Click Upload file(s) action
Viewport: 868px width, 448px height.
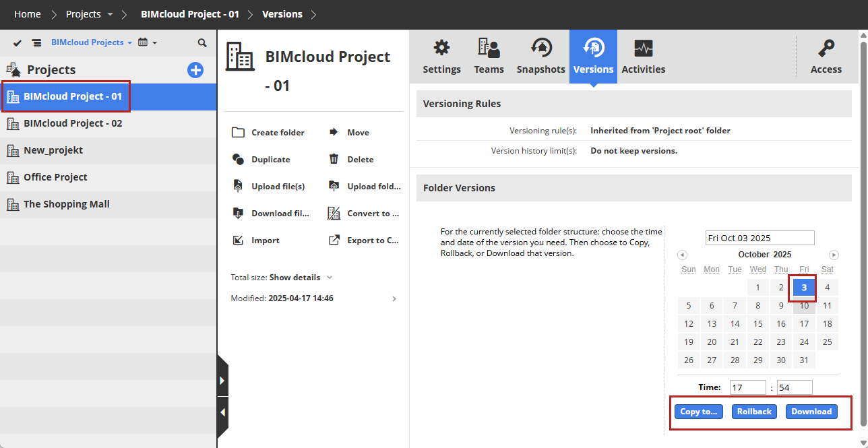point(268,187)
